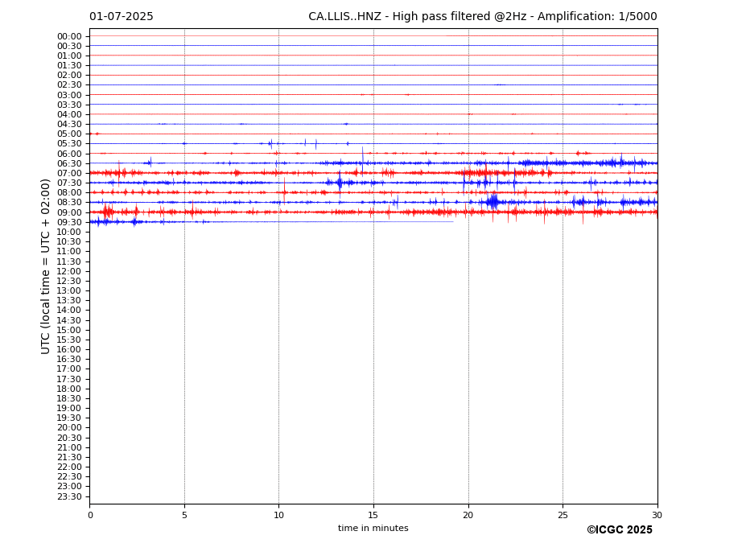Click the x-axis tick label 10
The height and width of the screenshot is (560, 746).
pyautogui.click(x=278, y=515)
